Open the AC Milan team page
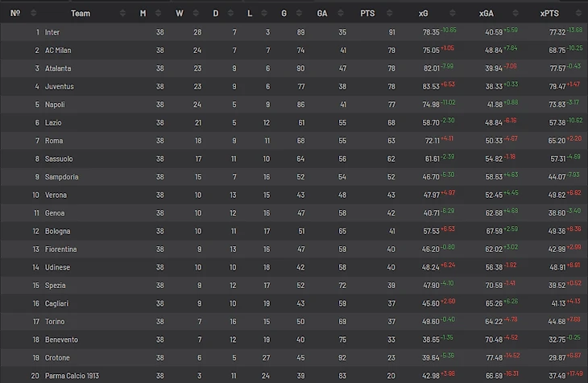 (x=58, y=50)
